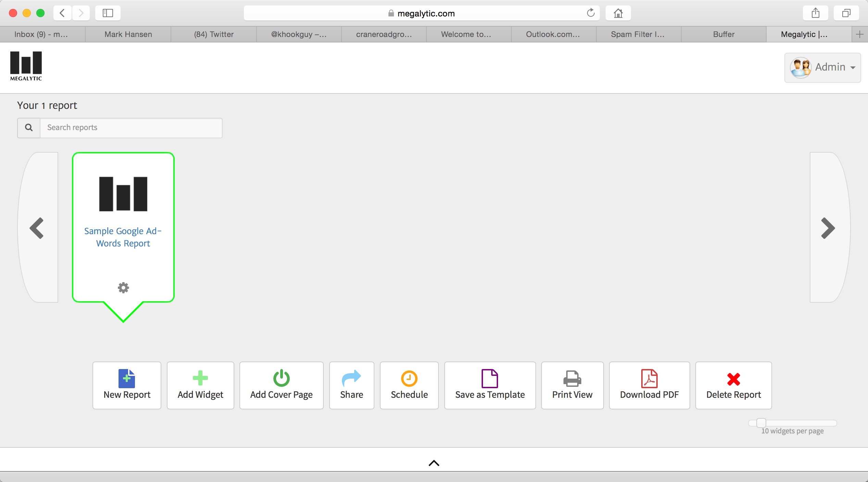This screenshot has height=482, width=868.
Task: Toggle the Safari sidebar button
Action: click(108, 13)
